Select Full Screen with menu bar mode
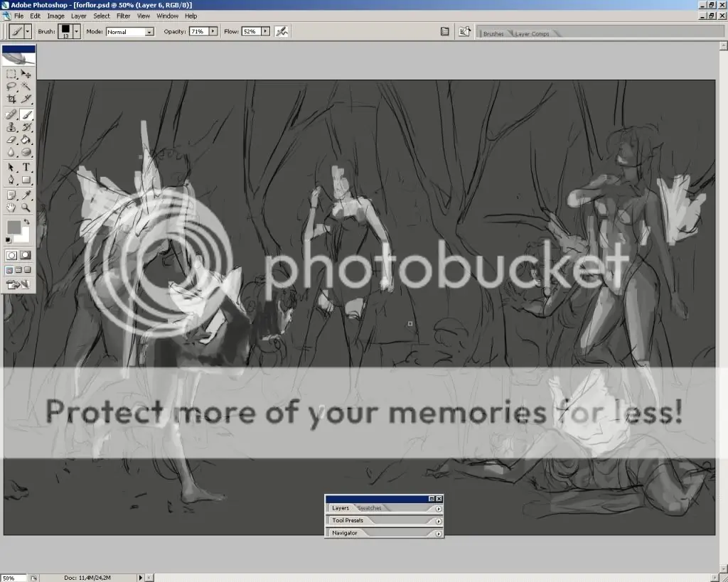This screenshot has height=582, width=728. coord(18,270)
